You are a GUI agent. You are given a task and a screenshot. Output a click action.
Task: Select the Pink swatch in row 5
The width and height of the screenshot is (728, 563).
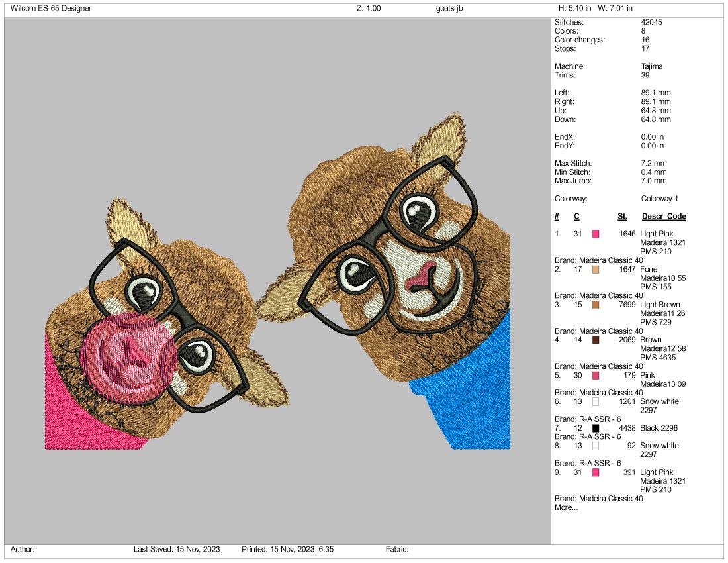596,376
